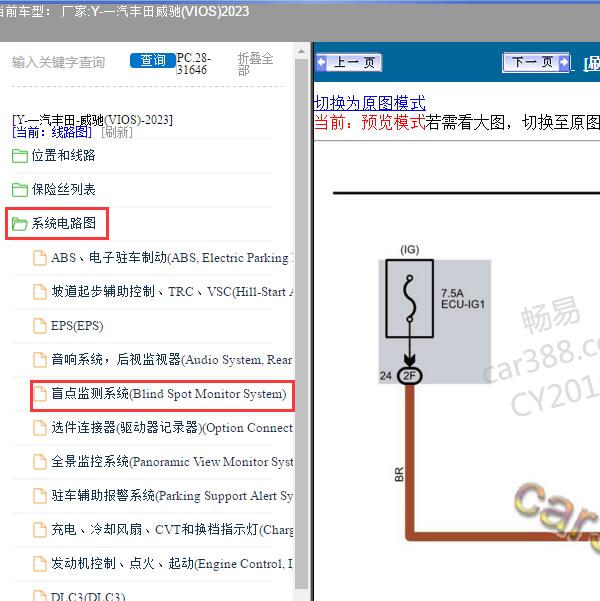Open 发动机控制、点火、起动 diagram
600x601 pixels.
pos(173,563)
